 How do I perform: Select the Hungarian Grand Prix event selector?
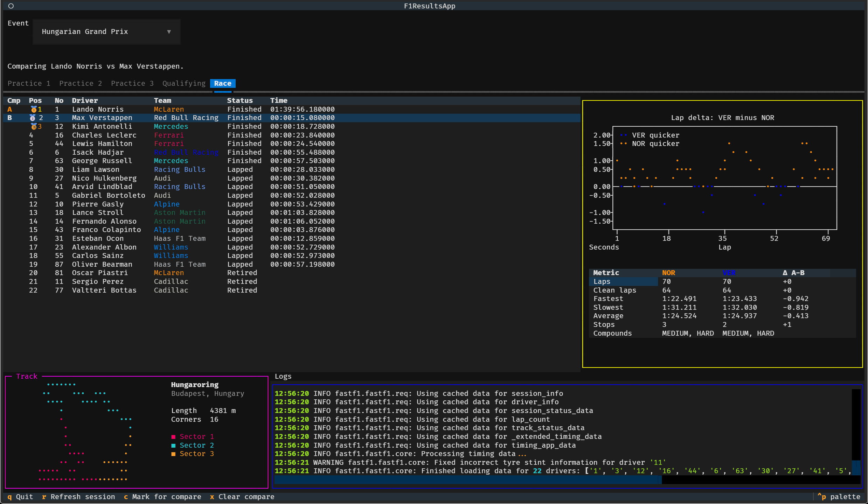click(106, 32)
